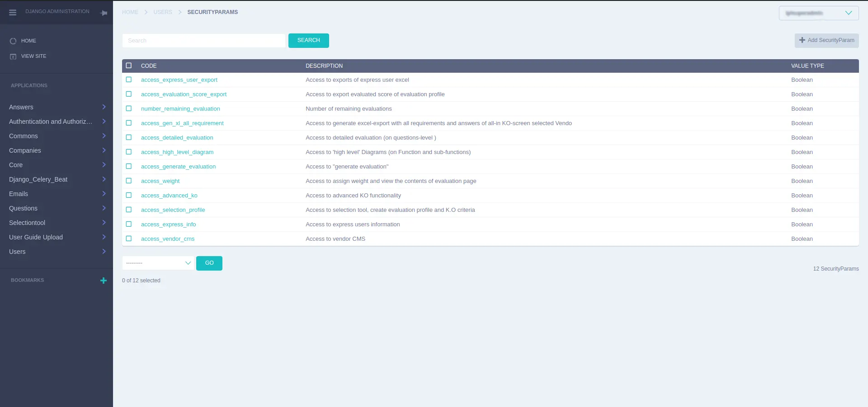Expand the Django_Celery_Beat chevron
The image size is (868, 407).
click(x=104, y=179)
